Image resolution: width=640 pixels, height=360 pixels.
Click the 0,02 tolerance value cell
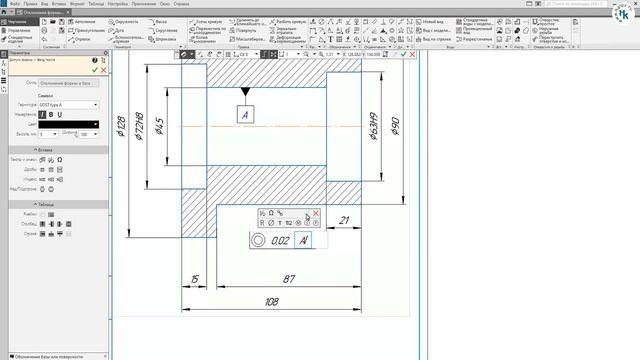click(x=280, y=241)
